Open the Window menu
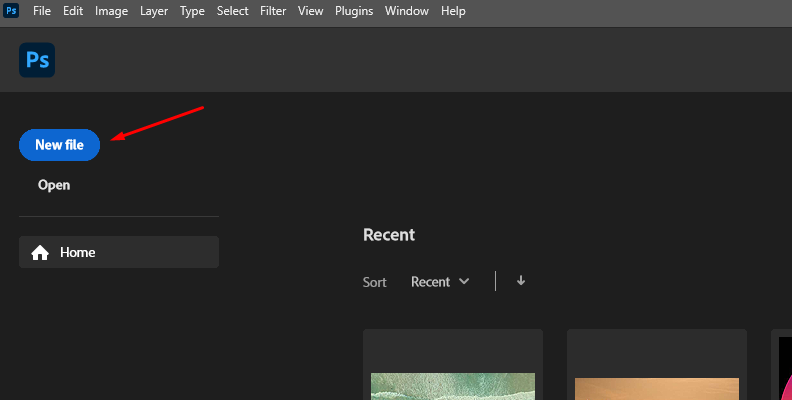This screenshot has width=792, height=400. 407,11
